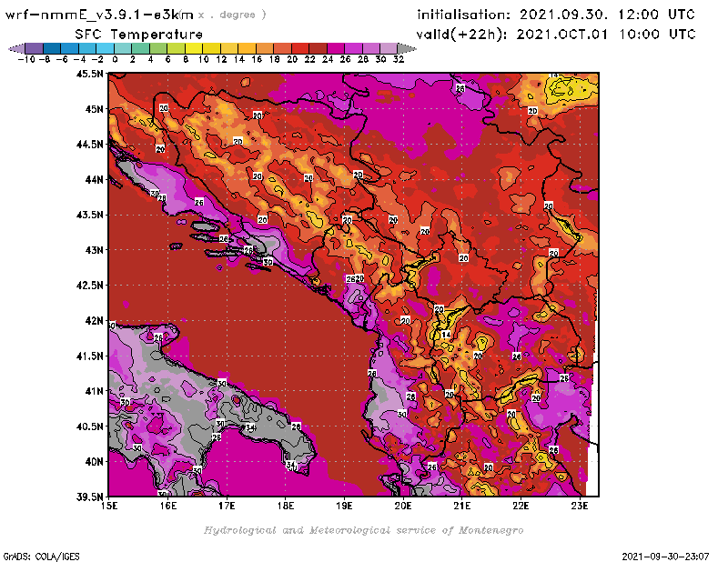Click the "44.5N" latitude label
The width and height of the screenshot is (728, 562).
click(x=89, y=145)
